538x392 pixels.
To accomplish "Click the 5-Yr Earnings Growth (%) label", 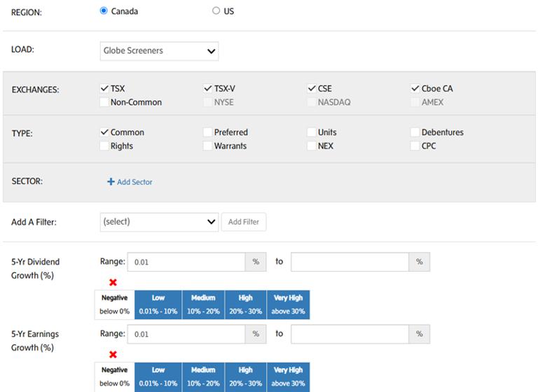I will point(35,341).
